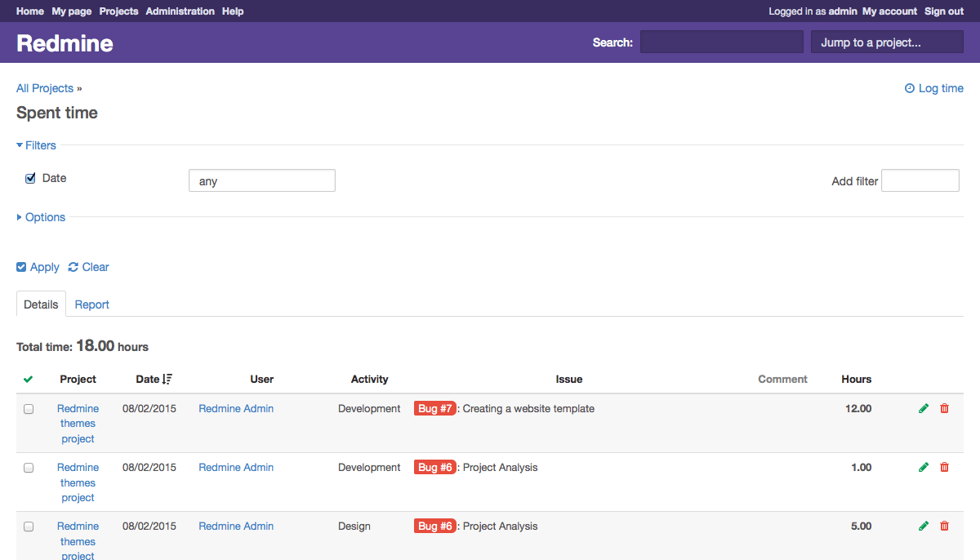The image size is (980, 560).
Task: Open the Jump to a project dropdown
Action: [887, 42]
